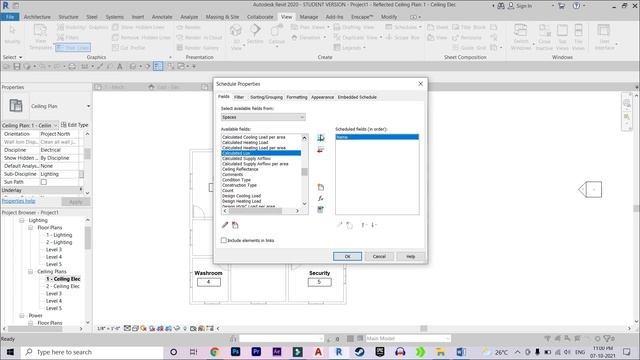Click Sign In in the title bar
The height and width of the screenshot is (360, 640).
(x=520, y=6)
